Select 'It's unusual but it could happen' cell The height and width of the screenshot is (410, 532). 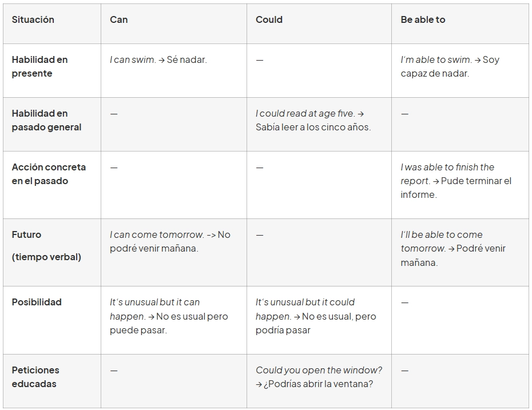pyautogui.click(x=316, y=316)
